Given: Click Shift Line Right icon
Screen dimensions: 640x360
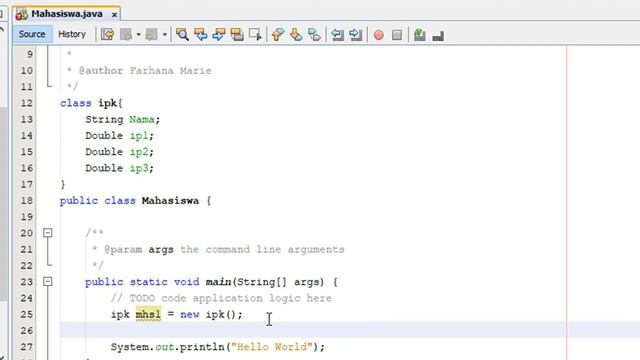Looking at the screenshot, I should pos(356,35).
